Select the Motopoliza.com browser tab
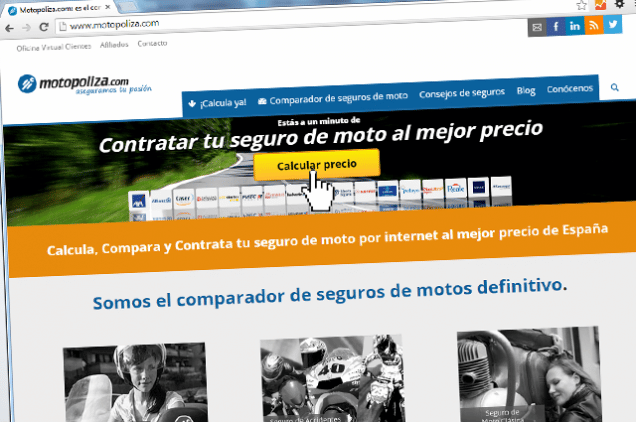Image resolution: width=636 pixels, height=422 pixels. point(59,9)
